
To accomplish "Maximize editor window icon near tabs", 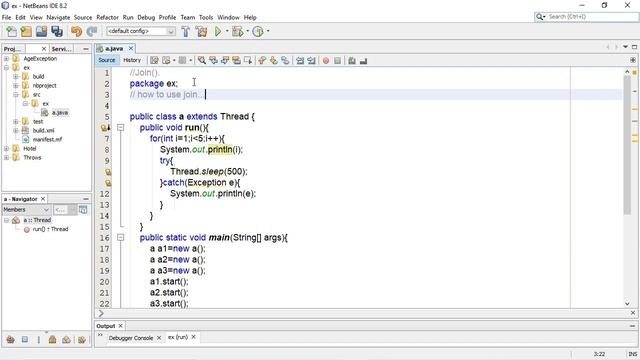I will click(634, 47).
